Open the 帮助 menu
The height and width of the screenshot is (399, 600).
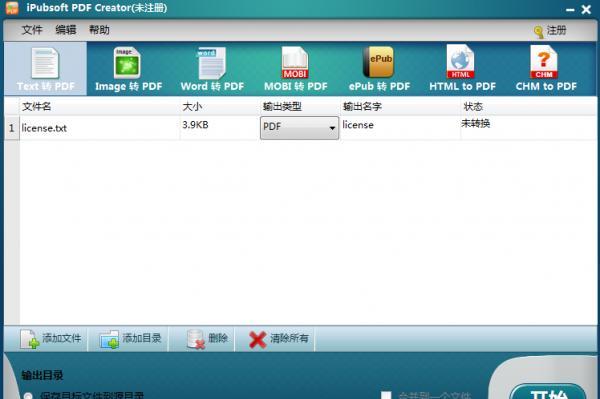click(99, 30)
